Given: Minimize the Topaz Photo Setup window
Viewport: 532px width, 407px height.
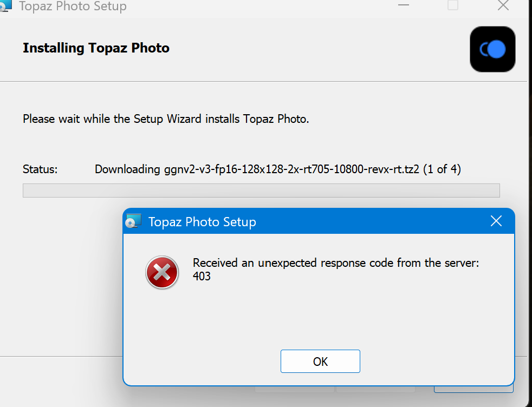Looking at the screenshot, I should pos(403,5).
